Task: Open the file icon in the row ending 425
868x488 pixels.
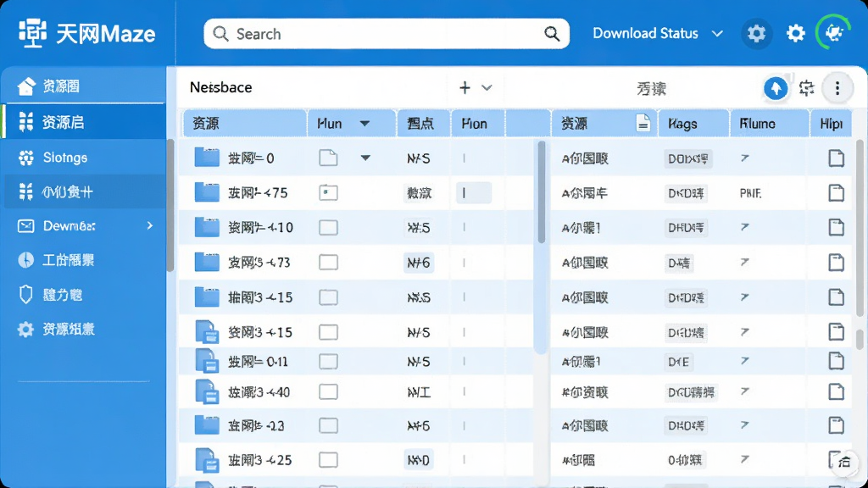Action: pyautogui.click(x=209, y=460)
